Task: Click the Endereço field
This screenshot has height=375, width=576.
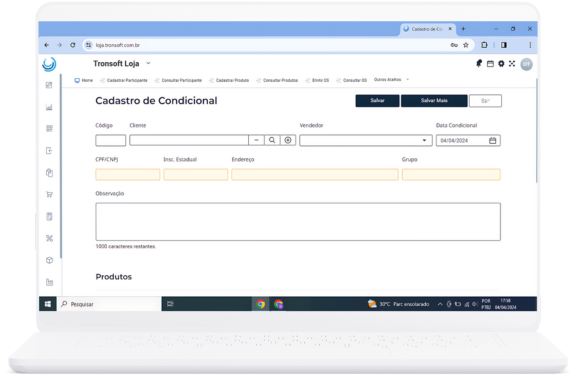Action: 315,174
